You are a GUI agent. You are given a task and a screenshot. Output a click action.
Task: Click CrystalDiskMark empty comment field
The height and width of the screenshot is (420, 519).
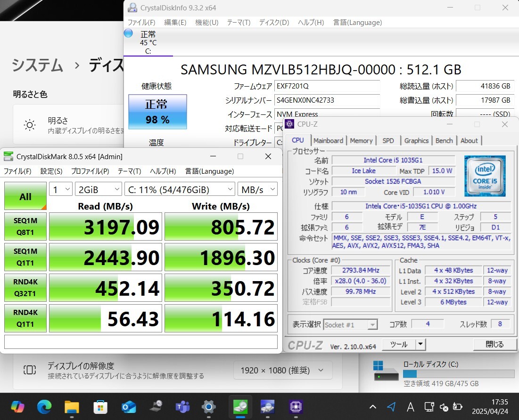tap(141, 342)
